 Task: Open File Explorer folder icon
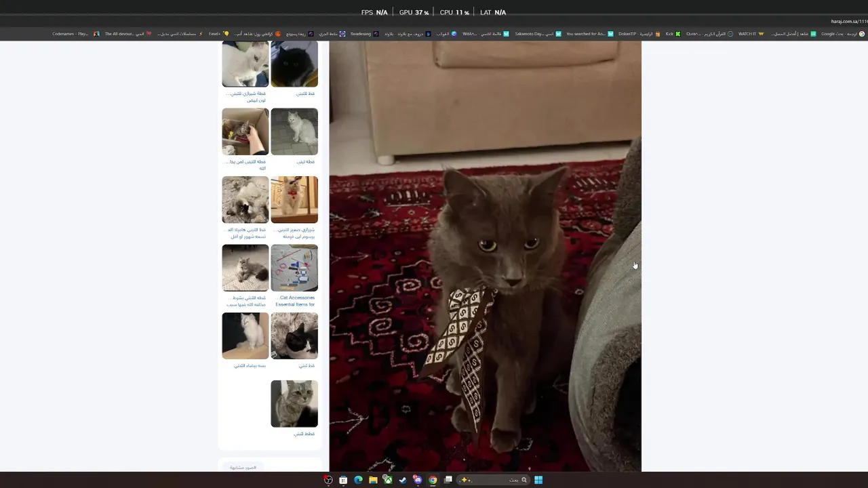pos(373,480)
